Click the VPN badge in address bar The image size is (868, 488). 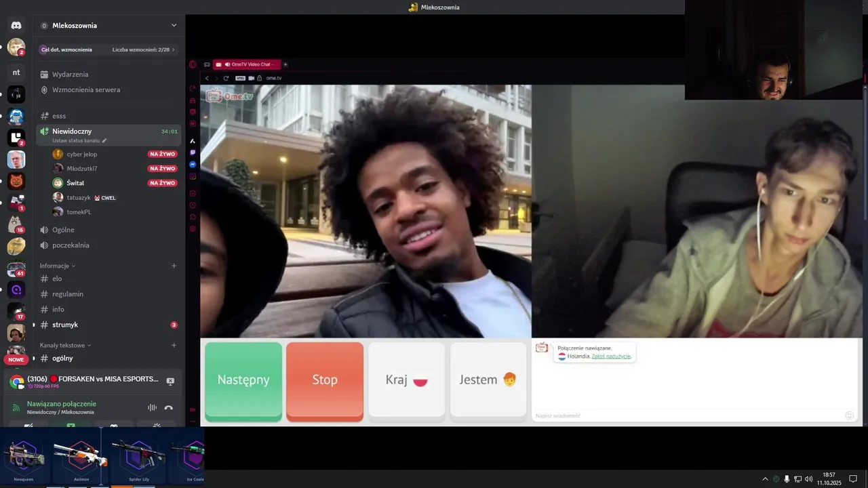pyautogui.click(x=239, y=78)
